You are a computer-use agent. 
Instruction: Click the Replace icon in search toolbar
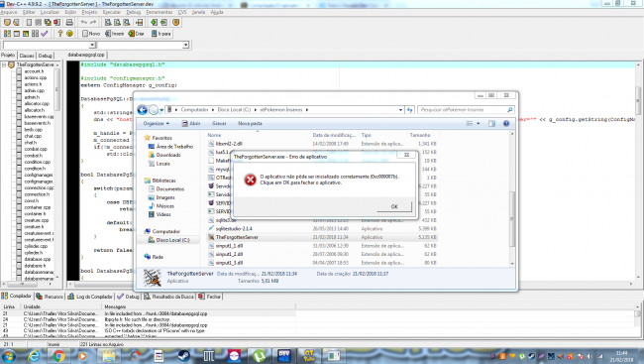(118, 22)
